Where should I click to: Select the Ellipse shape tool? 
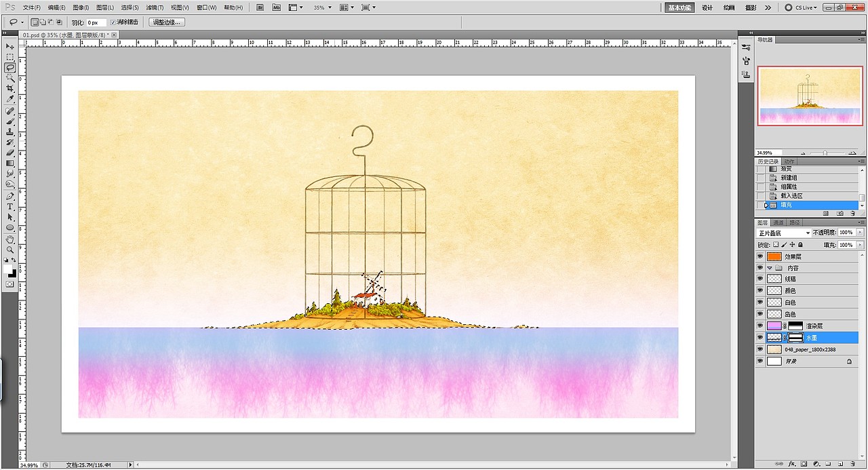(10, 227)
